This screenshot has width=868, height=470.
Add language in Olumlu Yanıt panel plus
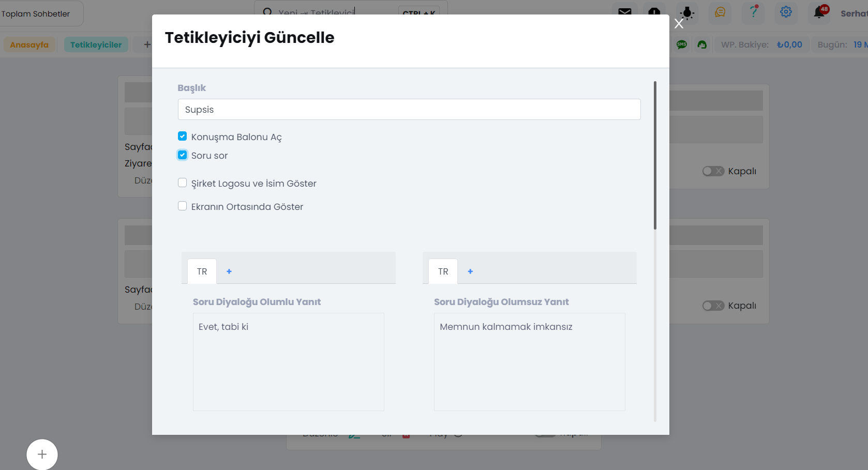(x=229, y=271)
